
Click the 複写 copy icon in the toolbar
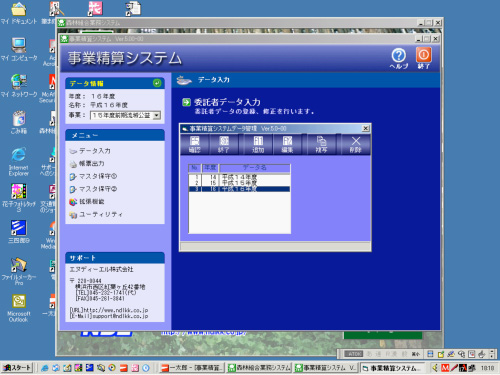point(321,144)
